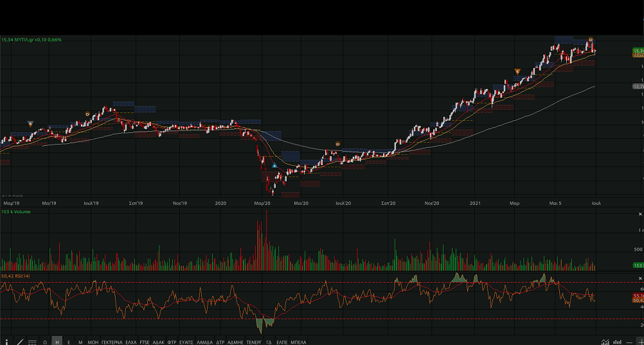Click the info icon in bottom toolbar

[7, 342]
